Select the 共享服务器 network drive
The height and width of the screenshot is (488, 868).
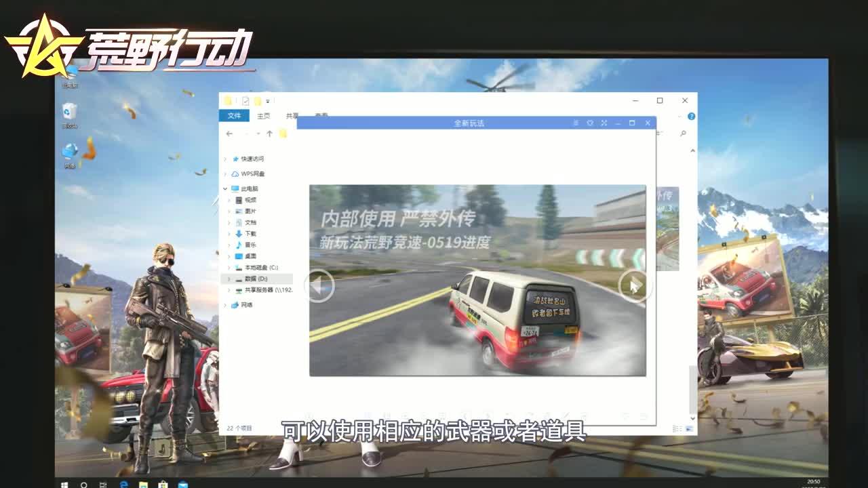click(264, 290)
